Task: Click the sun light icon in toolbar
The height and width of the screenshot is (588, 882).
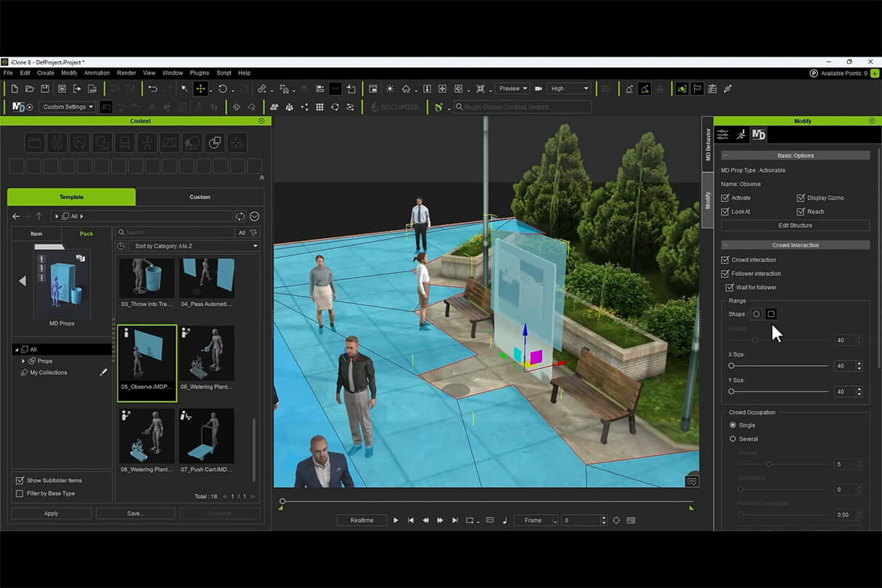Action: coord(390,89)
